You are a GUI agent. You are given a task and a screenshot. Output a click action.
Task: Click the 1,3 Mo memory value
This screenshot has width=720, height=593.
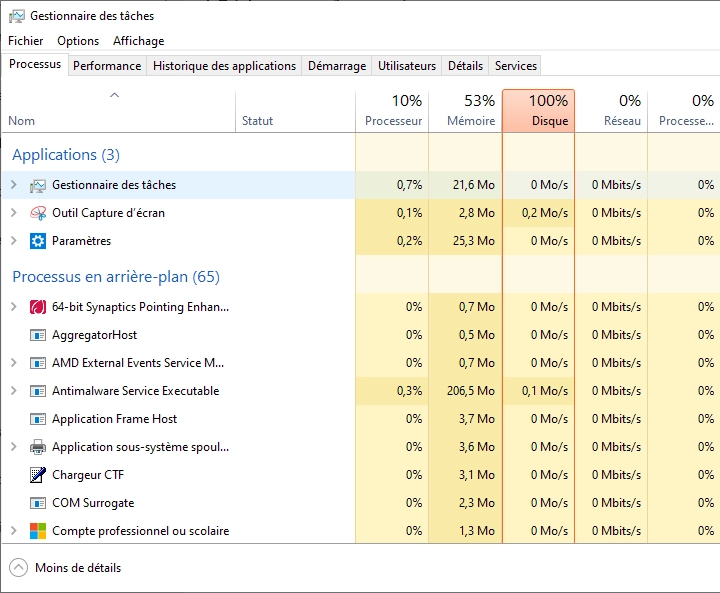pos(477,531)
